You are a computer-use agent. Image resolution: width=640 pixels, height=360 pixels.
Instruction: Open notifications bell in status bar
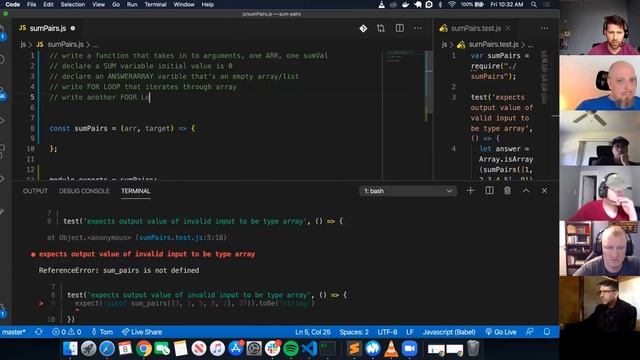pyautogui.click(x=547, y=332)
